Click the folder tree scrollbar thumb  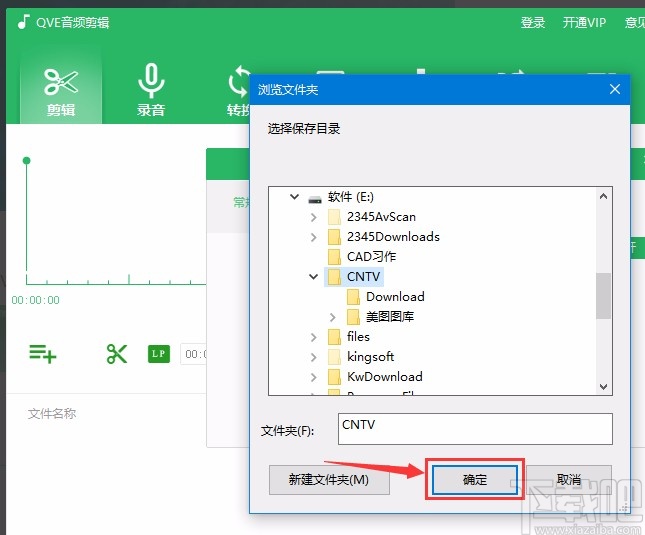pyautogui.click(x=603, y=295)
